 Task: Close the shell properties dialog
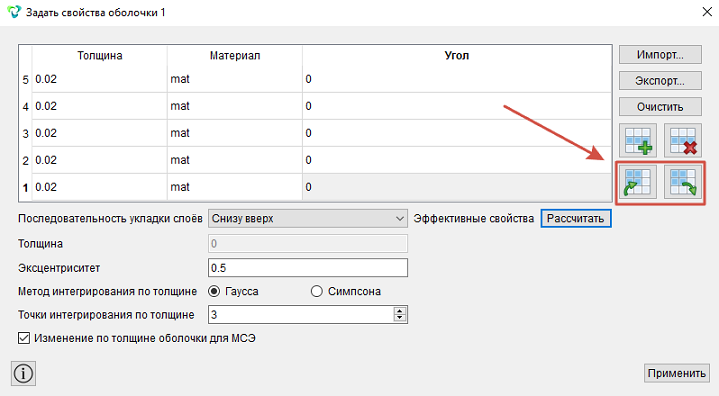pyautogui.click(x=707, y=12)
